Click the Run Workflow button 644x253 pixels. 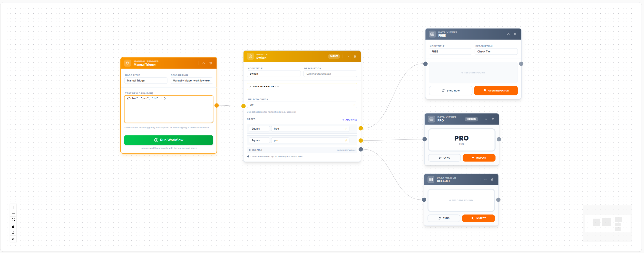click(x=168, y=140)
